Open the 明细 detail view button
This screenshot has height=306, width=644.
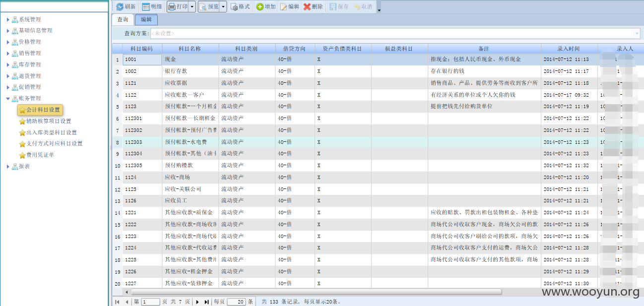coord(152,7)
